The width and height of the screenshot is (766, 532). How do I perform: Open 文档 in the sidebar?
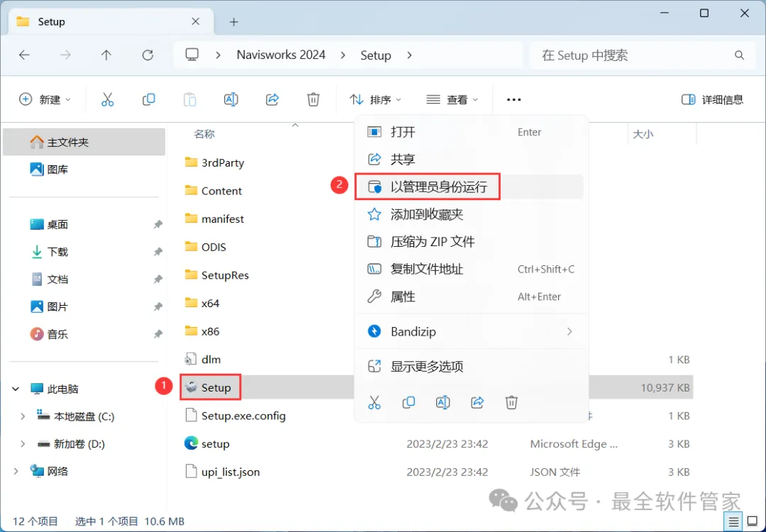[84, 279]
